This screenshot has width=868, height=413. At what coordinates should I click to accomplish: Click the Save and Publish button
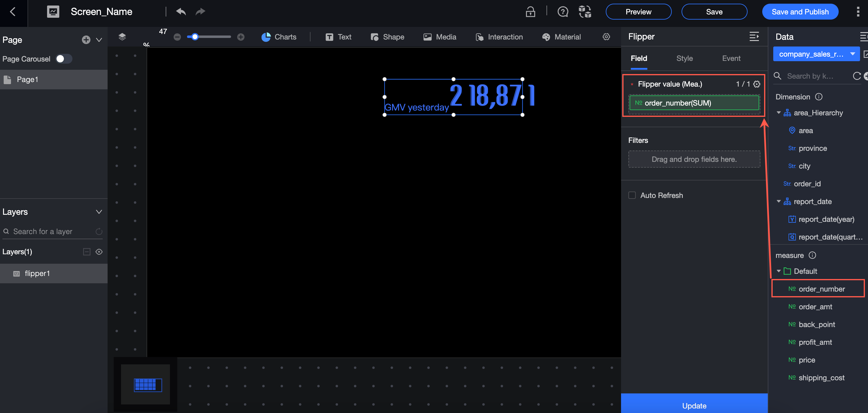[800, 12]
